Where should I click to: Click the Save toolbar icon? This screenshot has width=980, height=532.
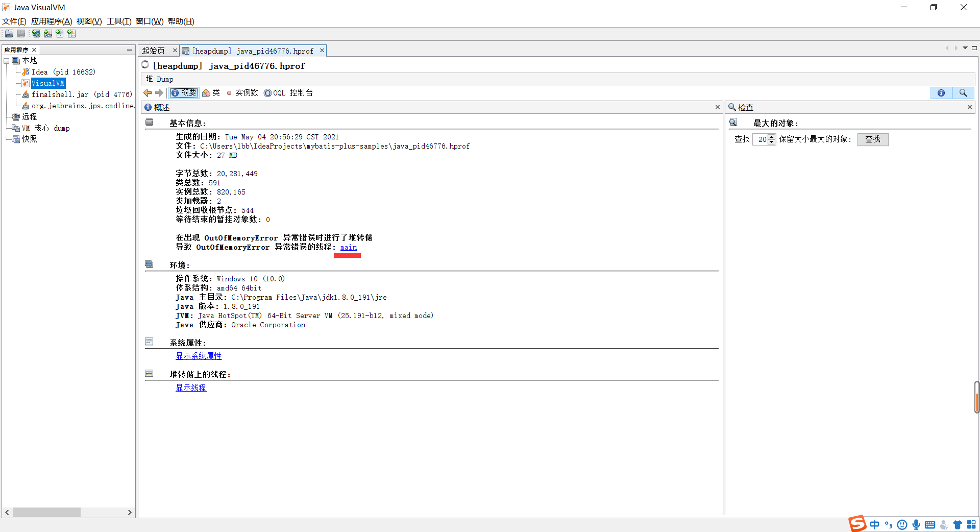coord(21,34)
